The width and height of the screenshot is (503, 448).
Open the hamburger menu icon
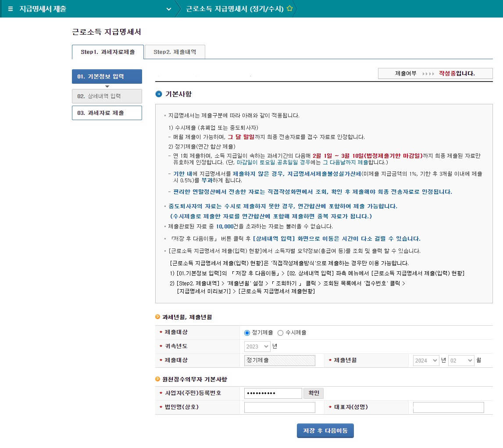pos(11,9)
